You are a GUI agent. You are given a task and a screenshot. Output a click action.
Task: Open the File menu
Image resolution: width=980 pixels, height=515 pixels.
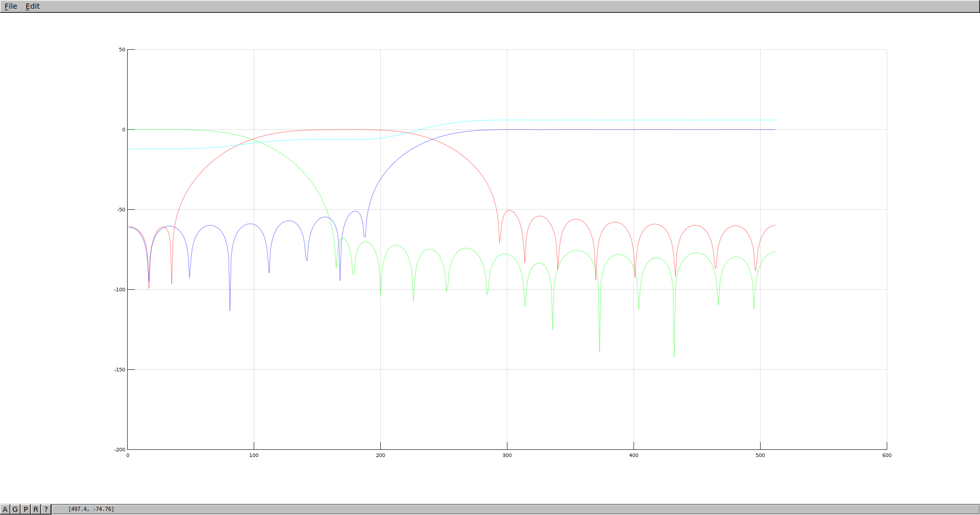coord(11,6)
